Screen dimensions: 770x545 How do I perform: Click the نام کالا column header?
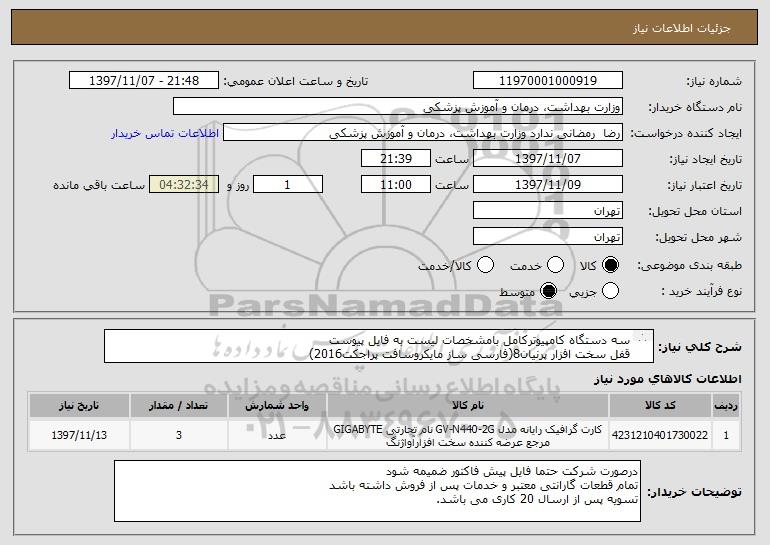(468, 406)
